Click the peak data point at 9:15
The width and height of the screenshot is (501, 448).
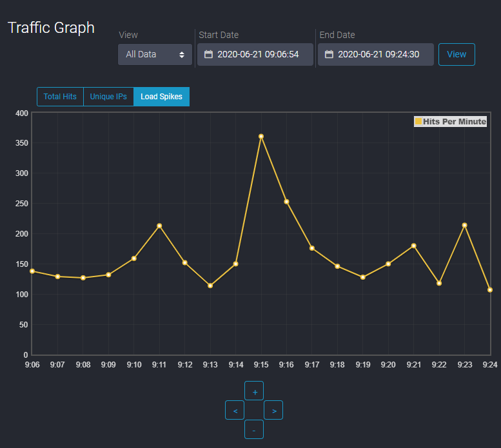[261, 136]
